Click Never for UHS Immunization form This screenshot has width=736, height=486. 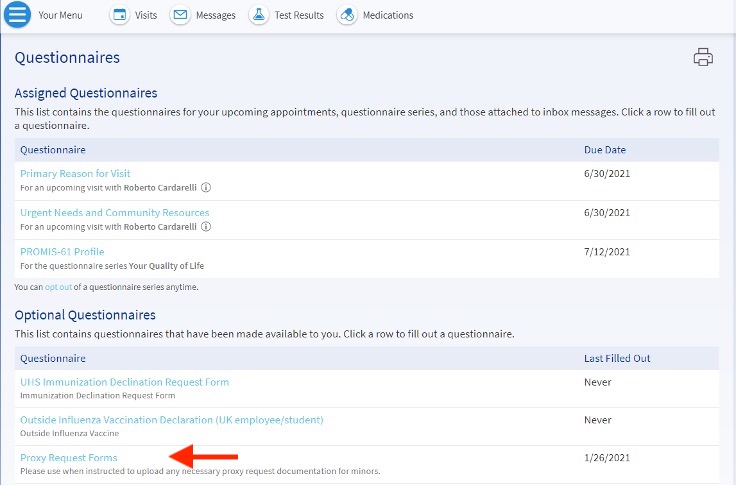pyautogui.click(x=598, y=382)
